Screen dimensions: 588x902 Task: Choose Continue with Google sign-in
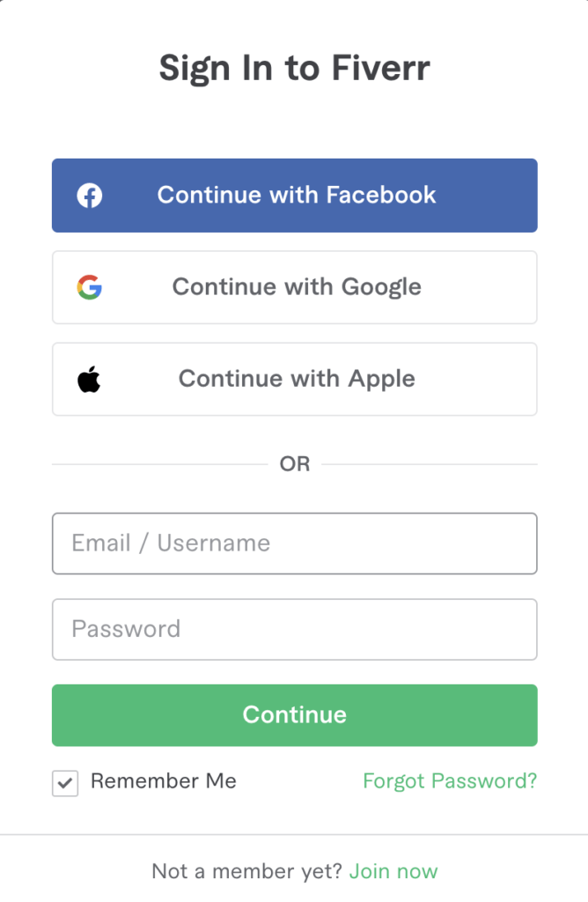coord(294,287)
